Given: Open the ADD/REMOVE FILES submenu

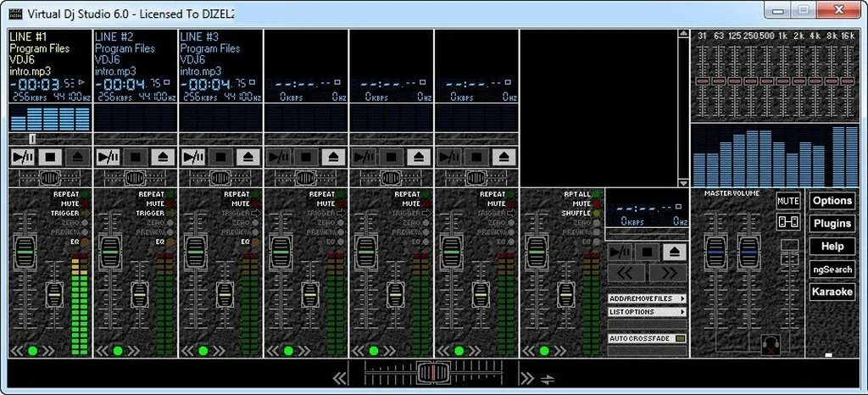Looking at the screenshot, I should 647,298.
